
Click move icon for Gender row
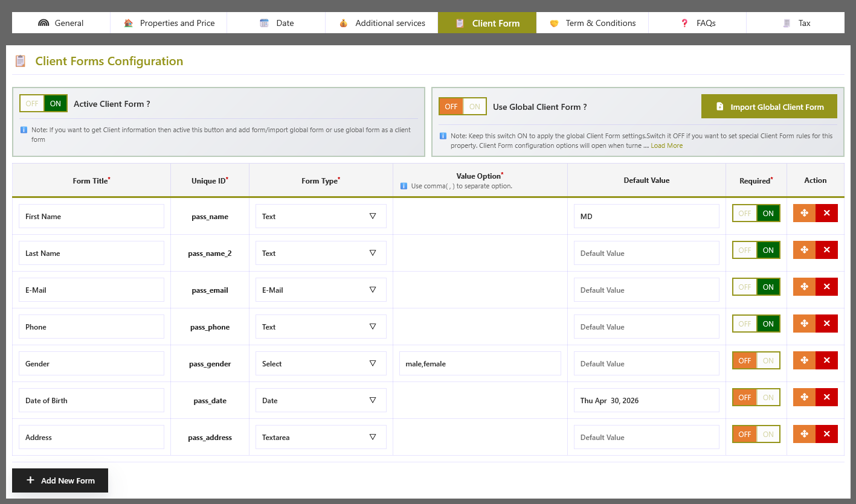pyautogui.click(x=804, y=360)
